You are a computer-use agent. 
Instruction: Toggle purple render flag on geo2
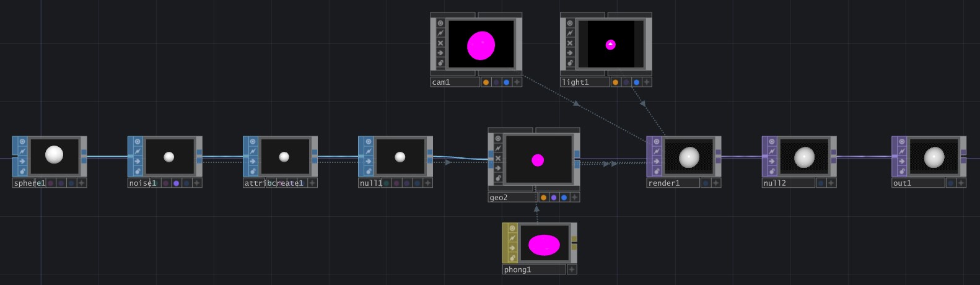(x=554, y=198)
